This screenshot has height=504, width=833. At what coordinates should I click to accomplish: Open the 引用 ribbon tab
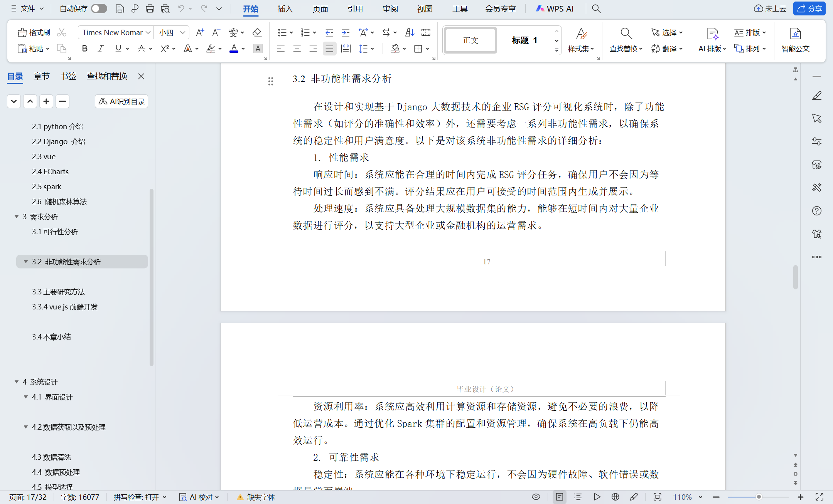(x=355, y=8)
